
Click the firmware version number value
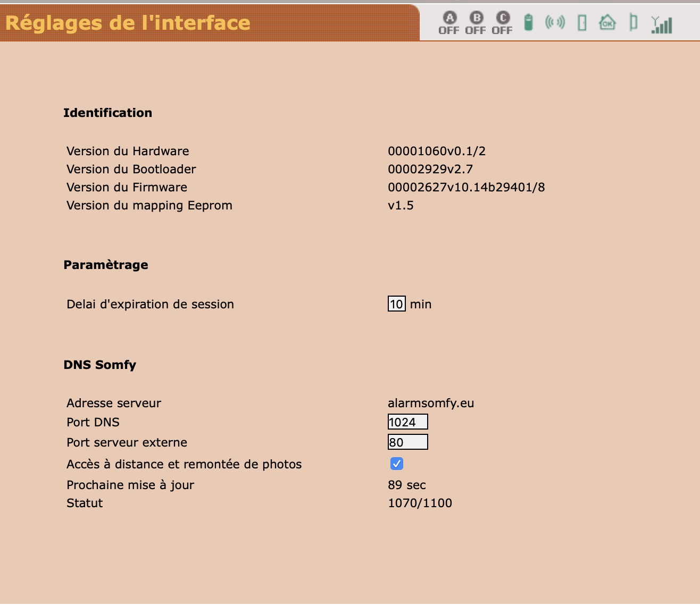466,187
